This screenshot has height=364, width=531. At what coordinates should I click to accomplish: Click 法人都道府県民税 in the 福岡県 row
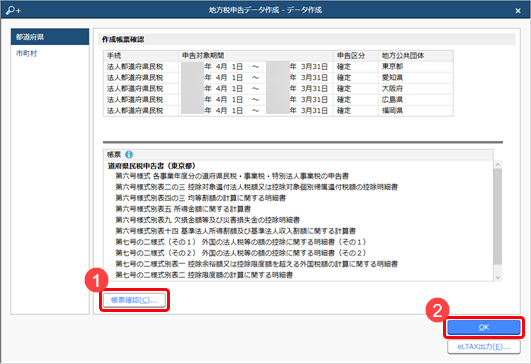click(x=135, y=111)
